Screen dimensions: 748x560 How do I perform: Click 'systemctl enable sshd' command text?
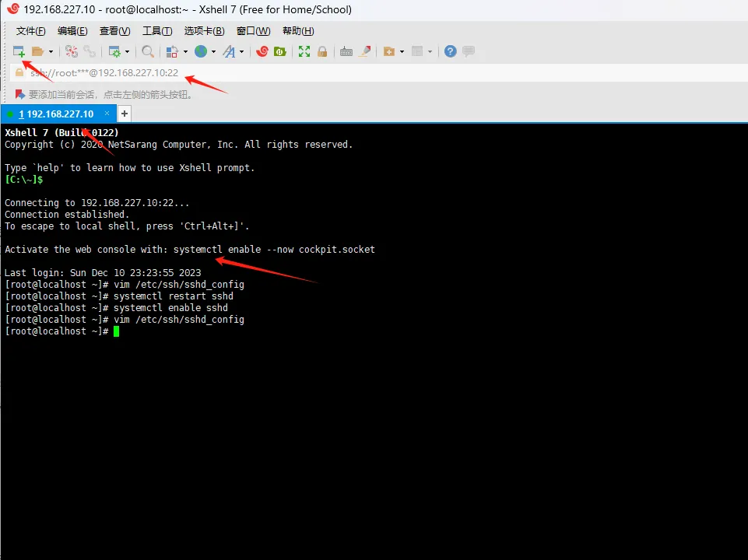(170, 308)
